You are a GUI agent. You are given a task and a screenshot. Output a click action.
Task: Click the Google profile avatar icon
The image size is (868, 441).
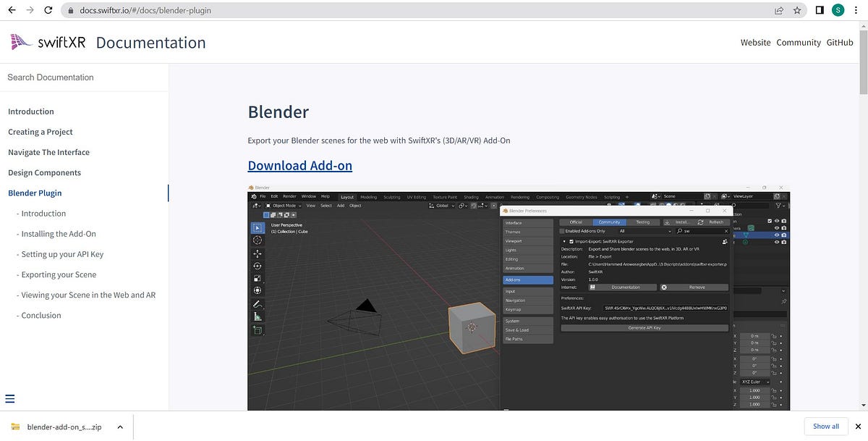click(x=838, y=10)
